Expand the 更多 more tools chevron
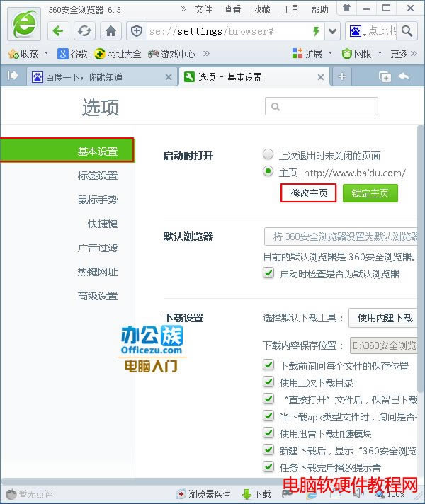Screen dimensions: 425x504 click(x=414, y=53)
